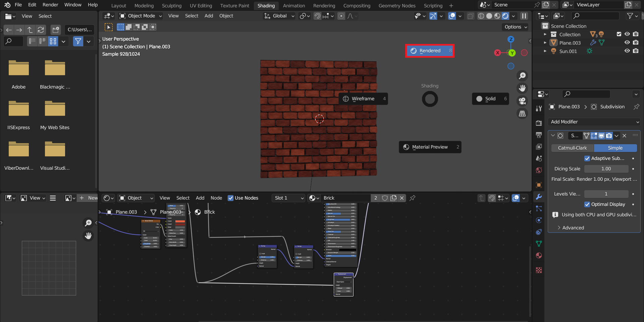Click the camera view icon in viewport
The height and width of the screenshot is (322, 644).
pyautogui.click(x=522, y=101)
